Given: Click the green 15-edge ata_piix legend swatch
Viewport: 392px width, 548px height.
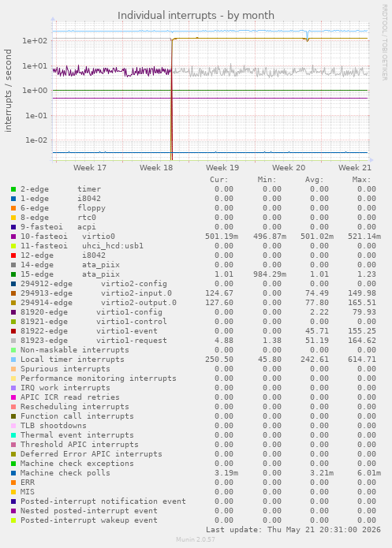Looking at the screenshot, I should [x=13, y=274].
